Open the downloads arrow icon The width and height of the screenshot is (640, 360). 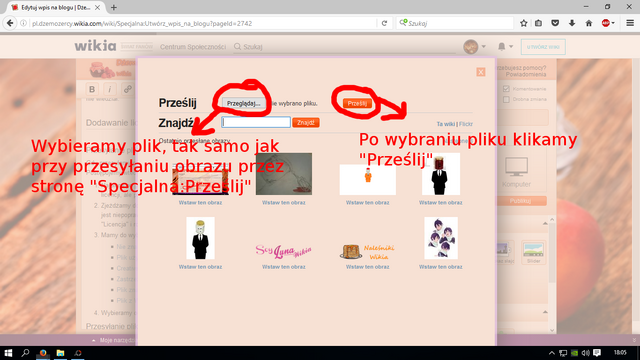click(572, 23)
